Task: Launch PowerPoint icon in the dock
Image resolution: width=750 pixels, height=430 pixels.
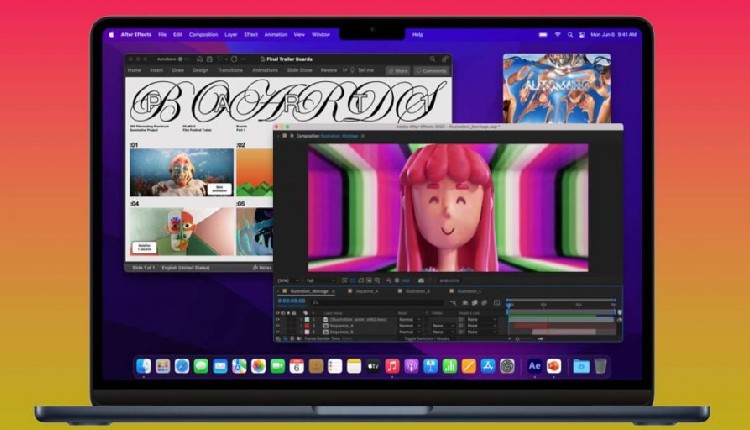Action: (x=554, y=367)
